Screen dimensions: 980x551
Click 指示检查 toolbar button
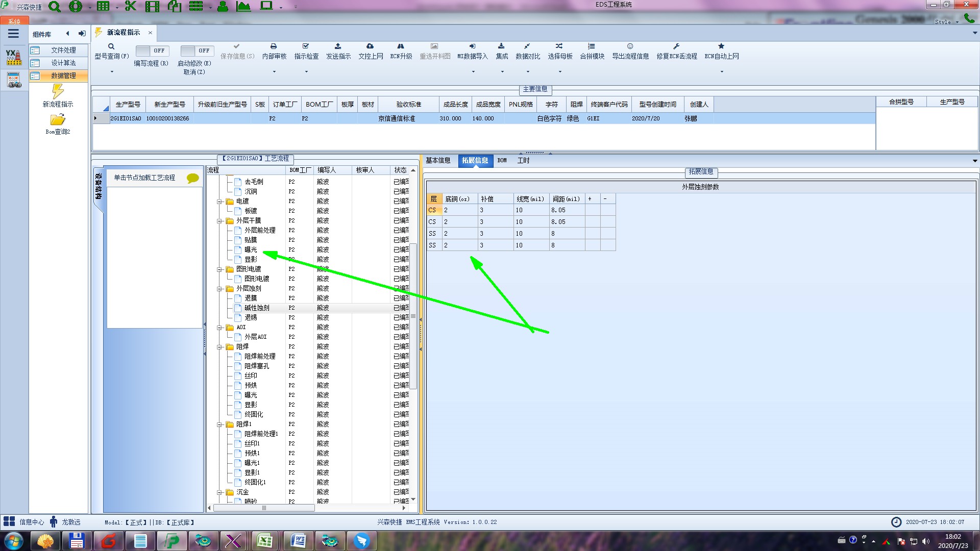(306, 52)
